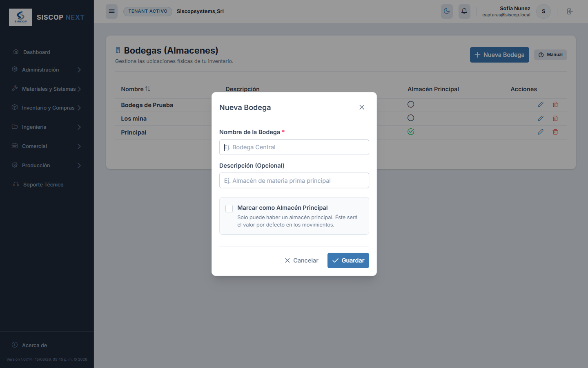This screenshot has width=588, height=368.
Task: Focus the Nombre de la Bodega field
Action: click(x=294, y=147)
